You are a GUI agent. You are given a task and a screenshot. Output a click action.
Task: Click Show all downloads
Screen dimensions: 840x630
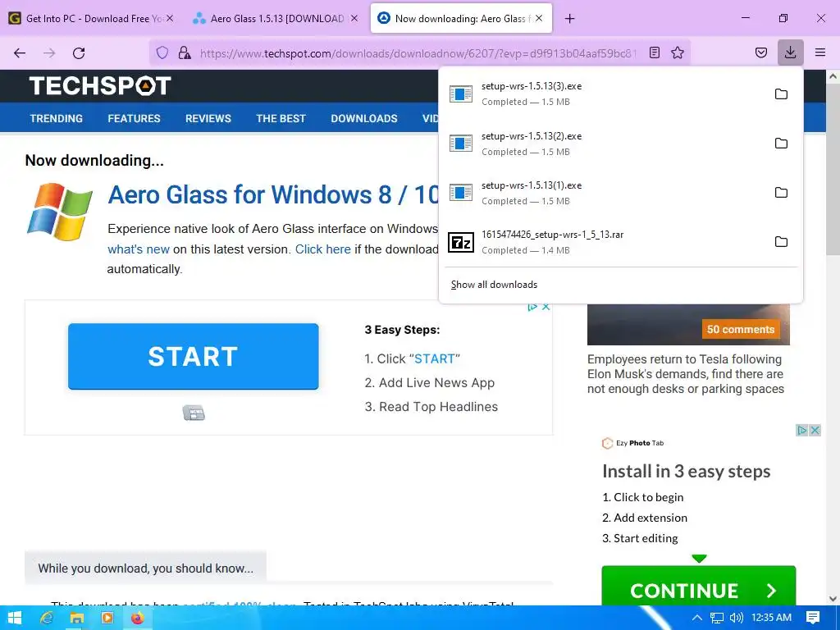pos(494,285)
